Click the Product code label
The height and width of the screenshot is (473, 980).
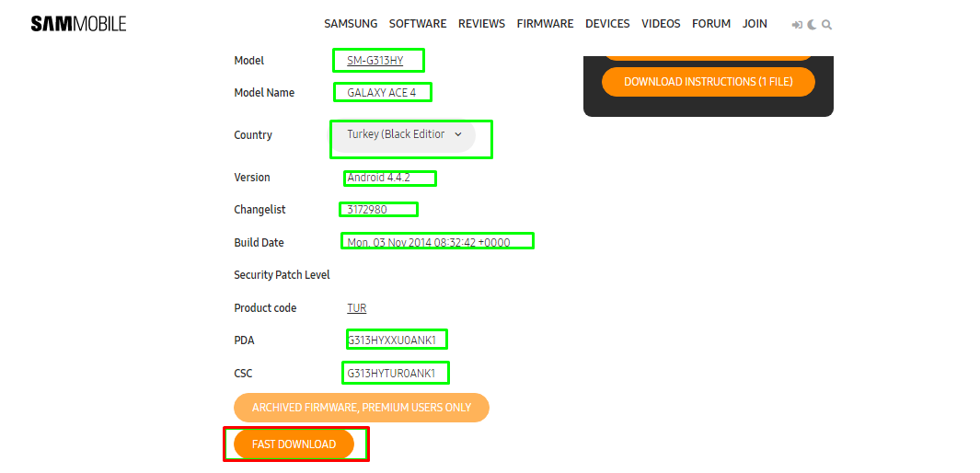[265, 308]
